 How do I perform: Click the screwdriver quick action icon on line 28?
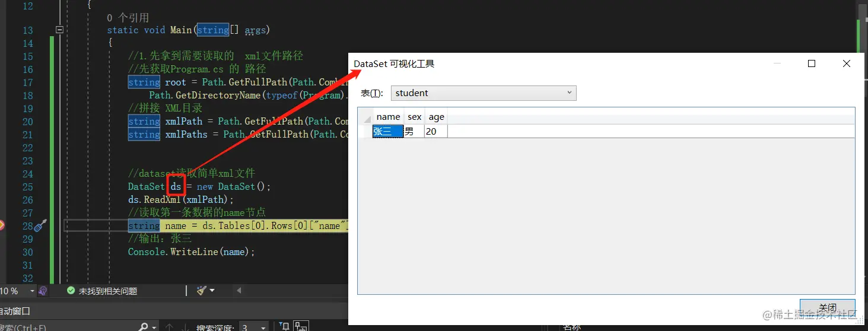pos(40,225)
